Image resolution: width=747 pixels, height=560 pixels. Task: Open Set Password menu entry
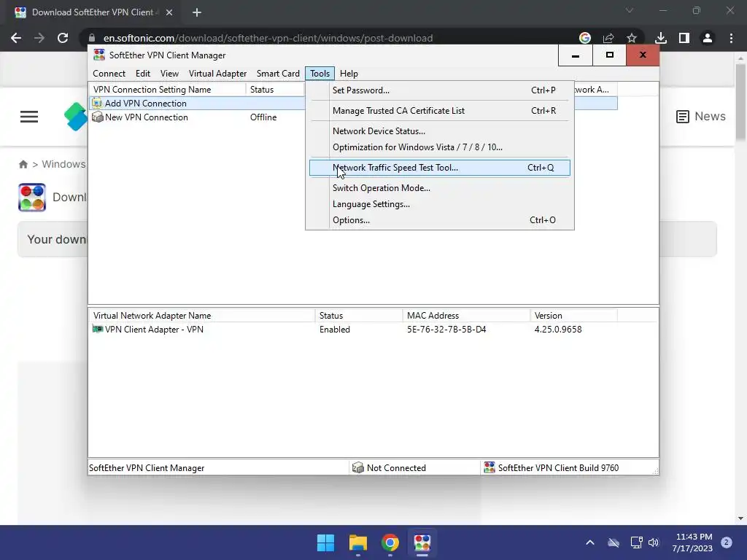(439, 90)
